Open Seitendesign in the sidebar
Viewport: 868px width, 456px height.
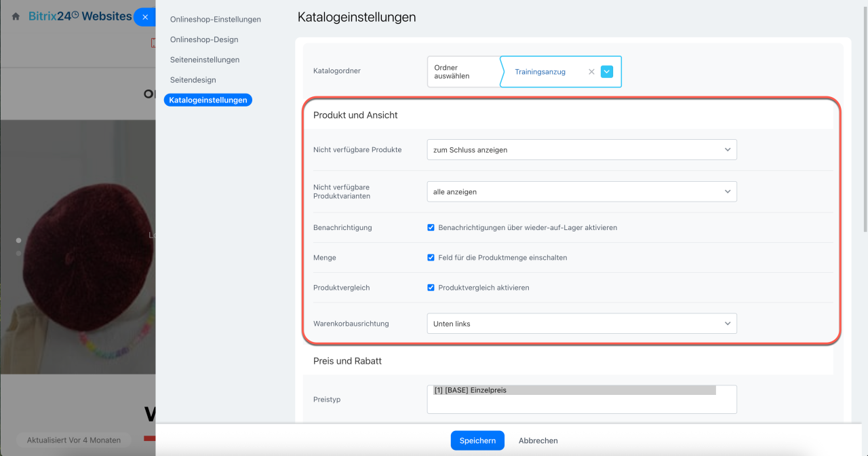coord(193,80)
